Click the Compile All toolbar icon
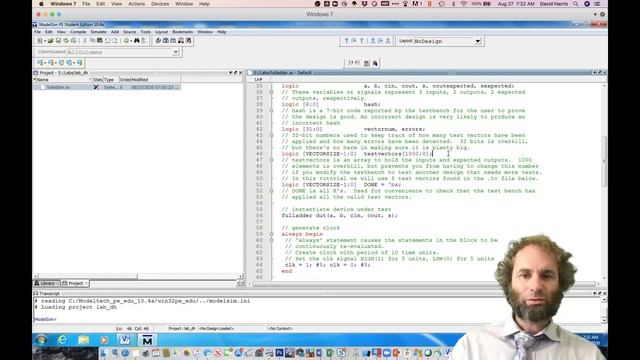The width and height of the screenshot is (640, 360). pyautogui.click(x=166, y=41)
